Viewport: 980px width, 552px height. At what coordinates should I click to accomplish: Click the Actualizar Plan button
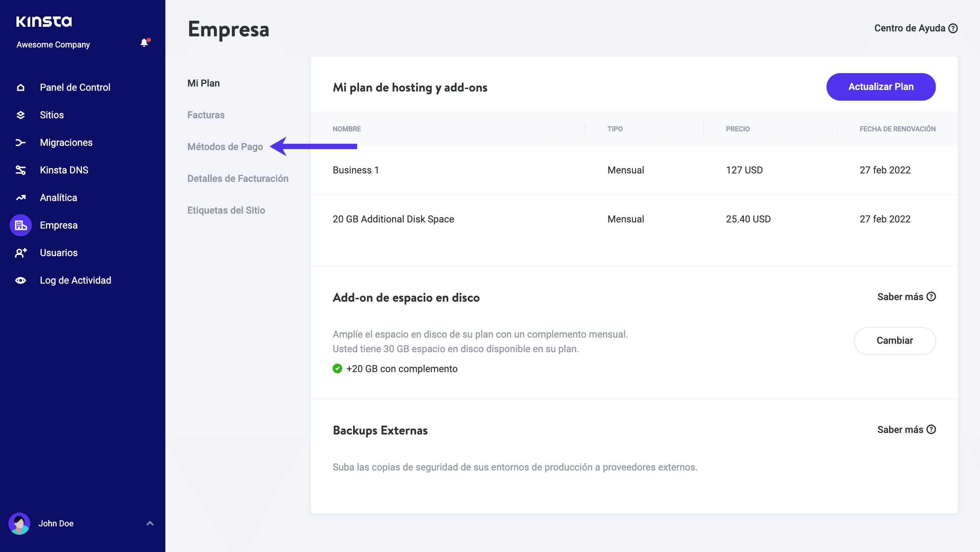[881, 87]
